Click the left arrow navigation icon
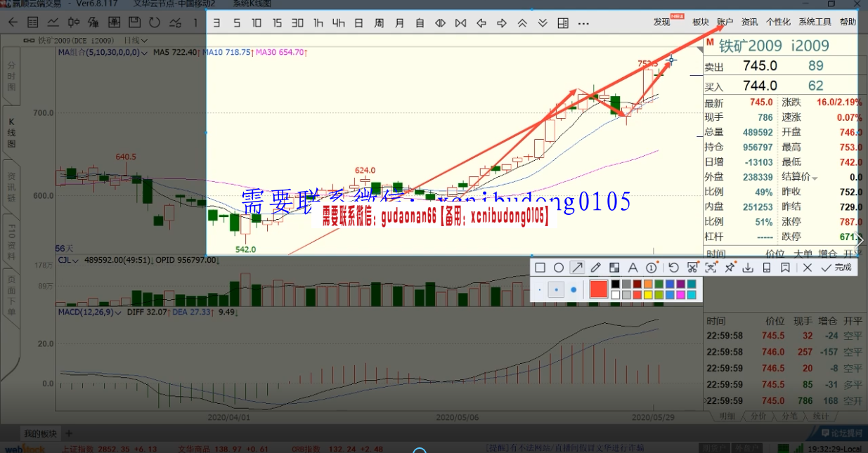Viewport: 868px width, 453px height. [481, 23]
